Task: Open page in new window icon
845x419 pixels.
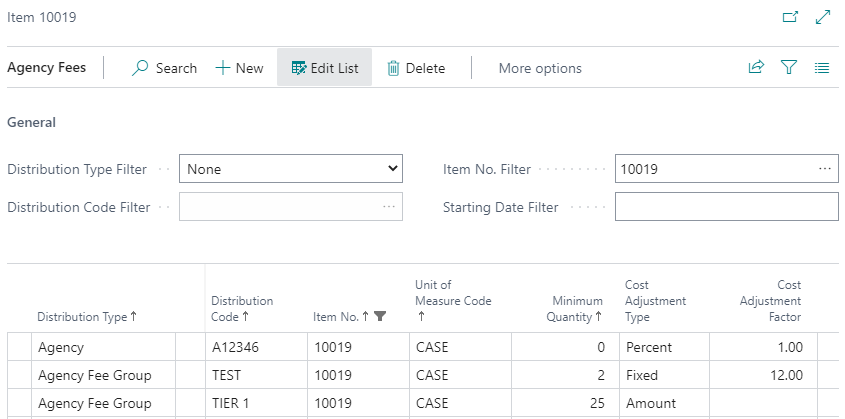Action: 789,17
